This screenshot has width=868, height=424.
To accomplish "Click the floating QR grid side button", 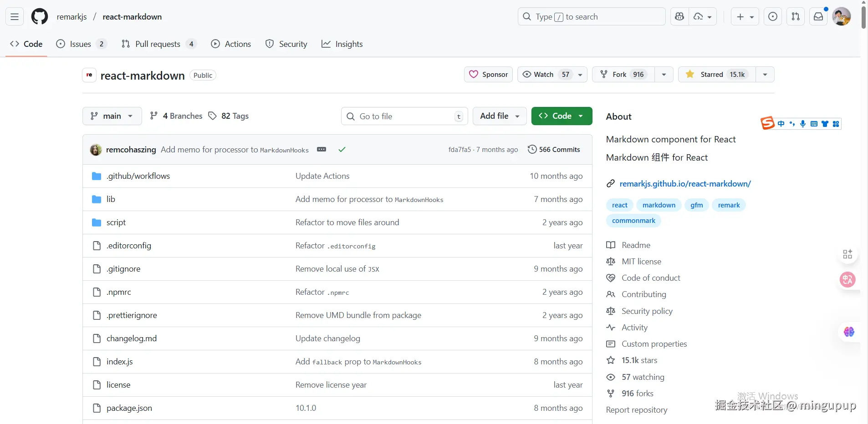I will tap(848, 254).
